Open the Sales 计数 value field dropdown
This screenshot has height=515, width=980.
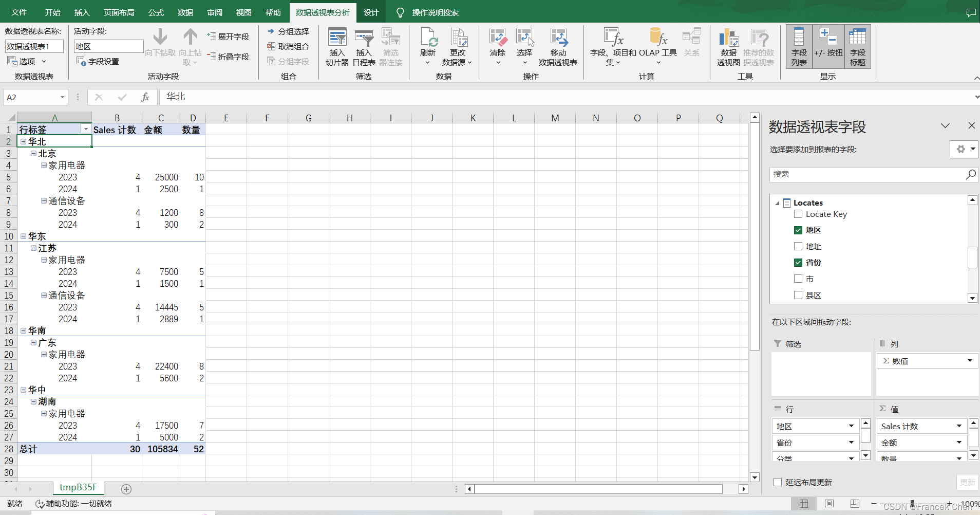pos(959,426)
